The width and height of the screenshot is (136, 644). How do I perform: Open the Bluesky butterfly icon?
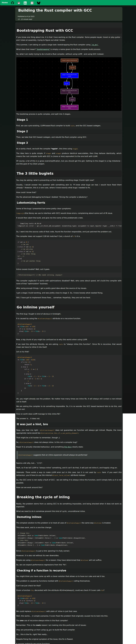click(x=39, y=3)
